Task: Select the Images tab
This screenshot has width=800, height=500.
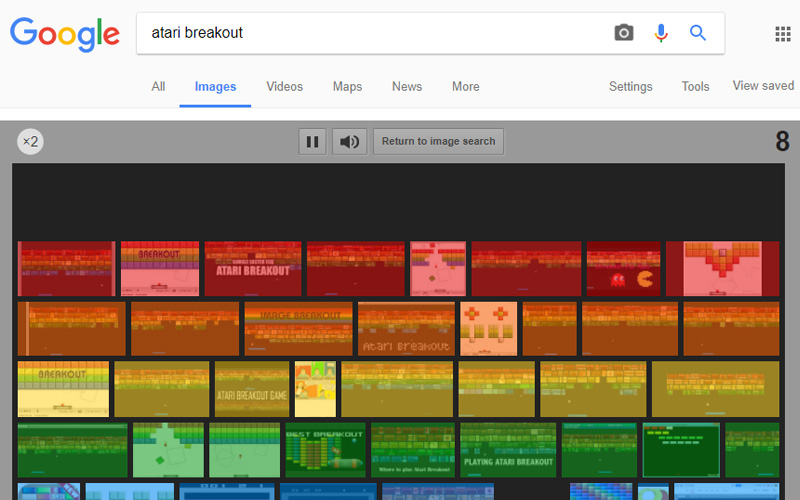Action: coord(215,87)
